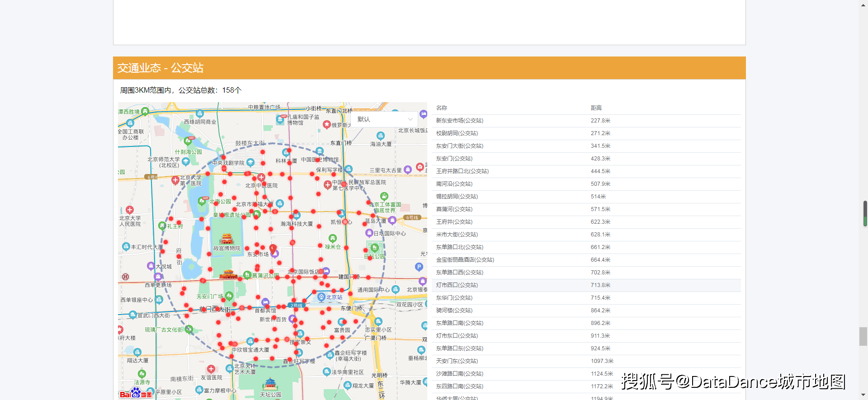Click the 天坛公园 temple icon
This screenshot has width=868, height=400.
pyautogui.click(x=270, y=384)
